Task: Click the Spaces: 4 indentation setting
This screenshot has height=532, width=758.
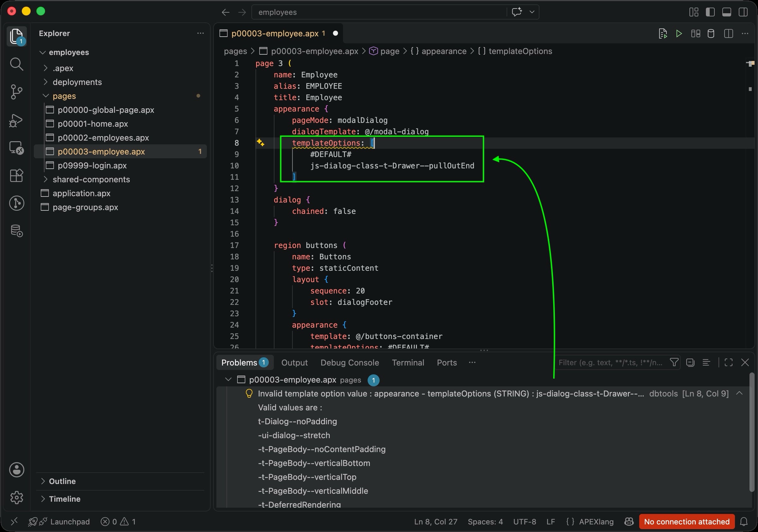Action: tap(485, 522)
